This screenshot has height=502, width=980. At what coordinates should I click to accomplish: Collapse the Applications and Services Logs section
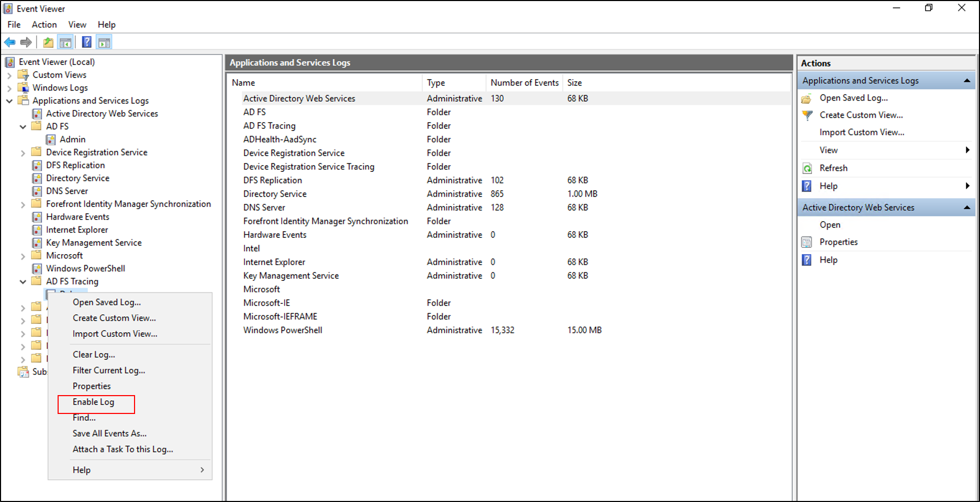tap(967, 80)
